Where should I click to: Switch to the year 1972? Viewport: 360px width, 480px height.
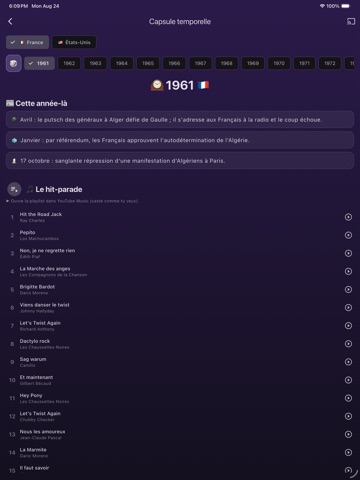[x=330, y=63]
